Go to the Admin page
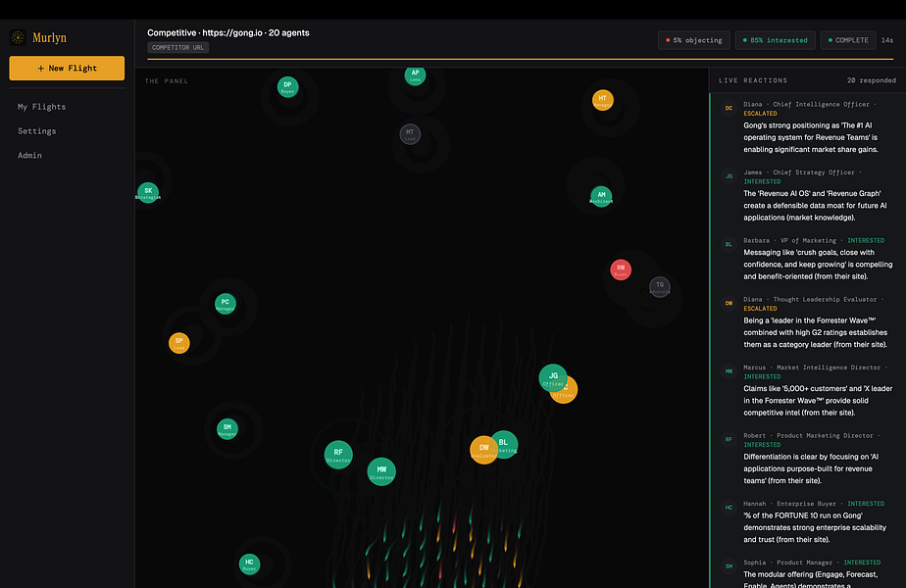The width and height of the screenshot is (906, 588). tap(29, 156)
